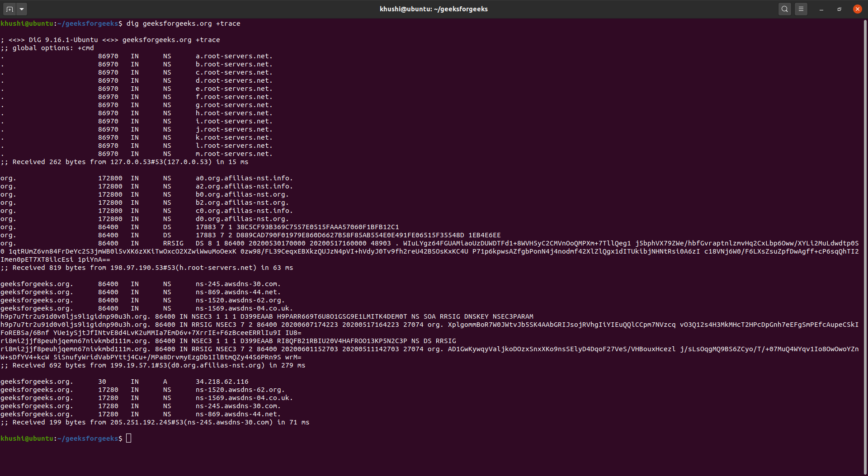Screen dimensions: 868x476
Task: Minimize the terminal window
Action: point(821,9)
